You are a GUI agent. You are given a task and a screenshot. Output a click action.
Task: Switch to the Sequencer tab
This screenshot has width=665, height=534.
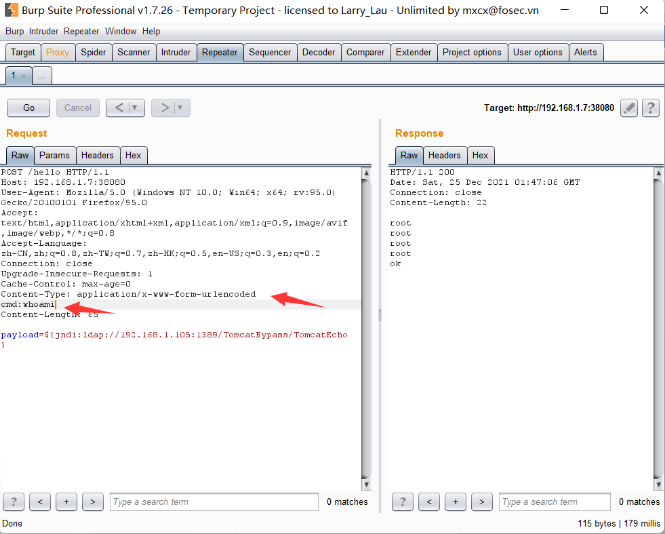pos(270,52)
